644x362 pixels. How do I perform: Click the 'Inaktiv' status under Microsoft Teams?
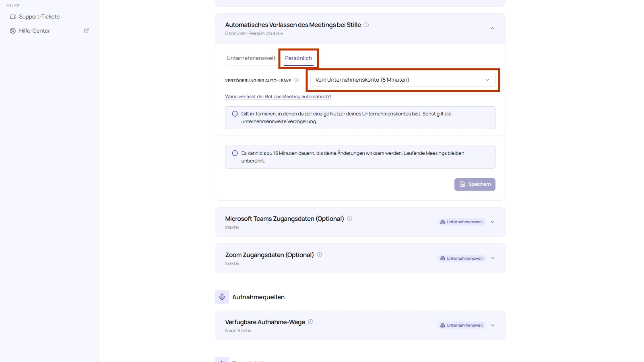click(x=232, y=227)
